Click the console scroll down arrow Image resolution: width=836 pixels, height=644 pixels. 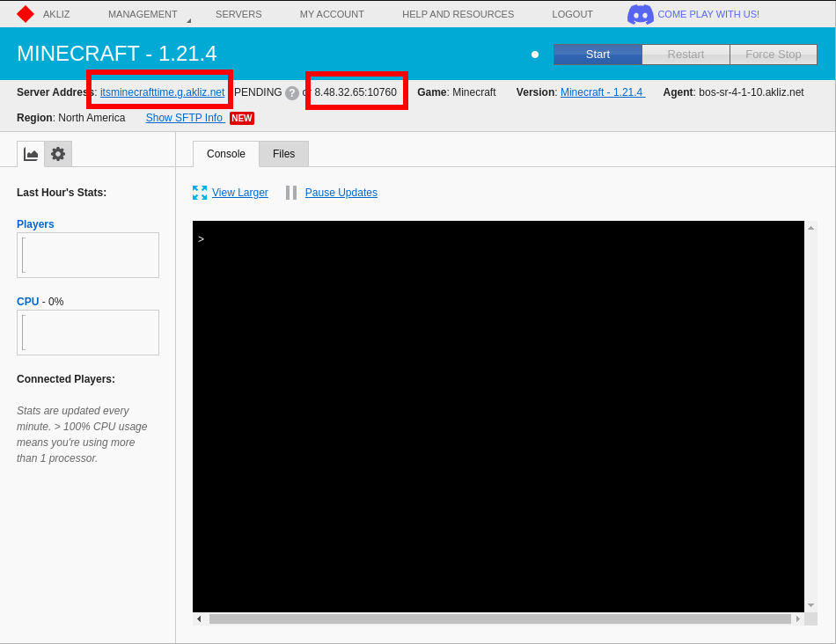811,605
